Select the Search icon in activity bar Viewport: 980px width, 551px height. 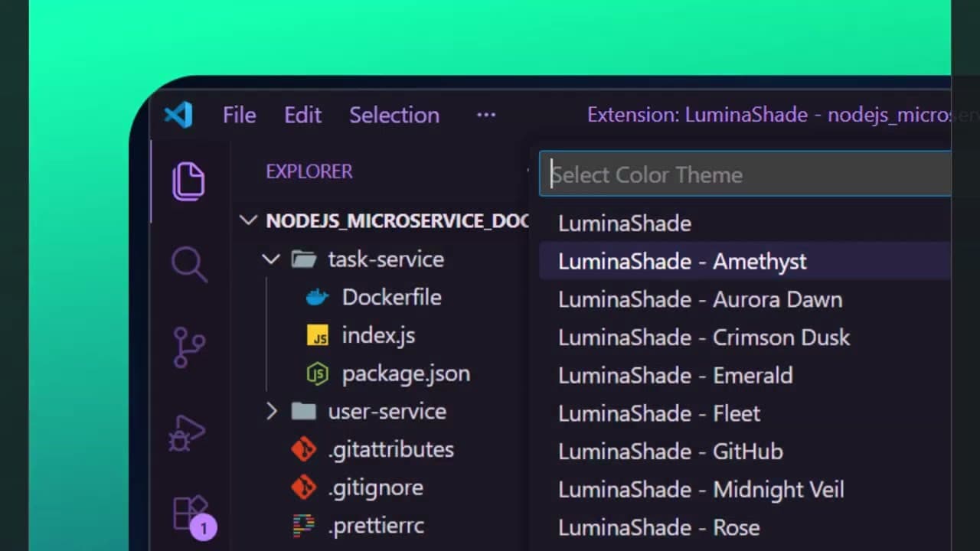189,264
